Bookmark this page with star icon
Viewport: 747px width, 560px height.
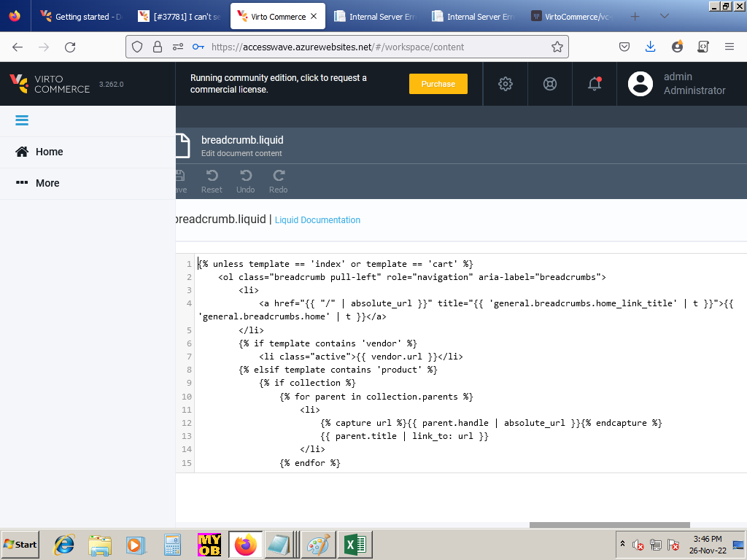pos(557,47)
